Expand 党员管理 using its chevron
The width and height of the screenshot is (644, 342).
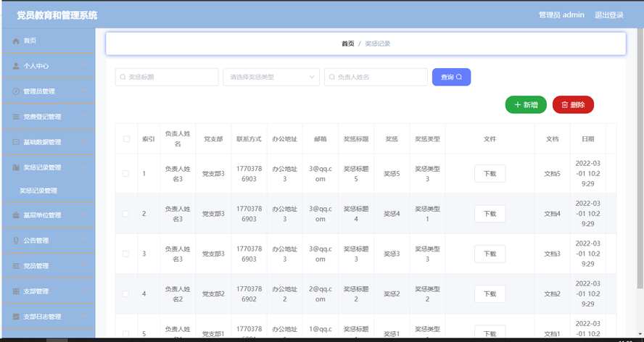(x=84, y=266)
